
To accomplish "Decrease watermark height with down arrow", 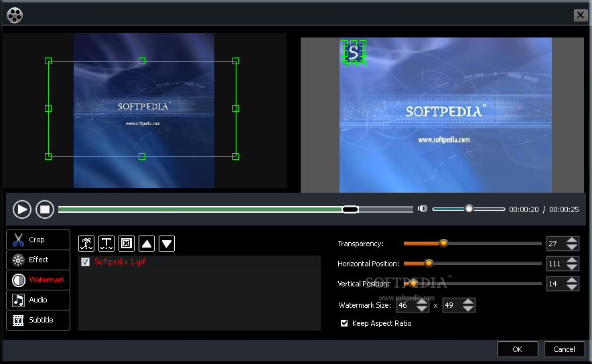I will 468,308.
